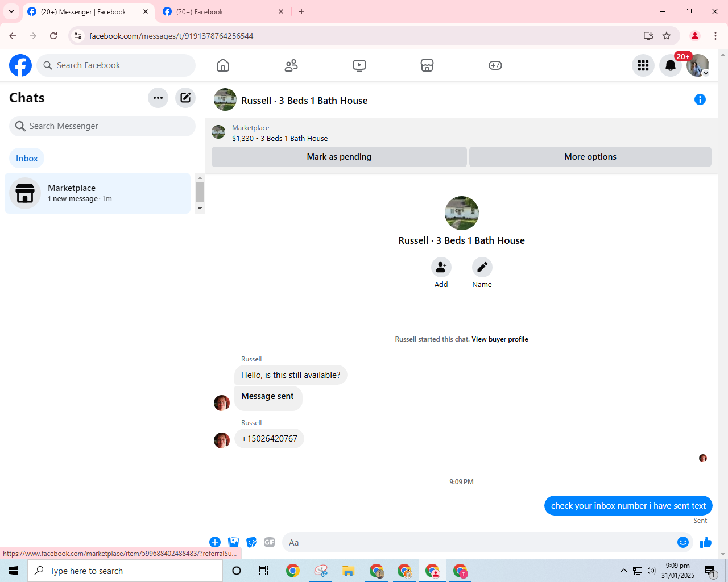Open the Friends page icon
The height and width of the screenshot is (582, 728).
pyautogui.click(x=291, y=65)
